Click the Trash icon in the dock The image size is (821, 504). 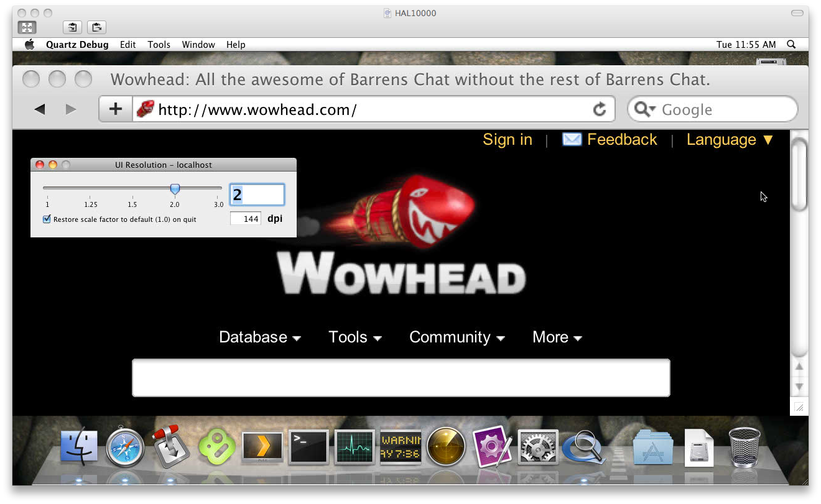744,446
